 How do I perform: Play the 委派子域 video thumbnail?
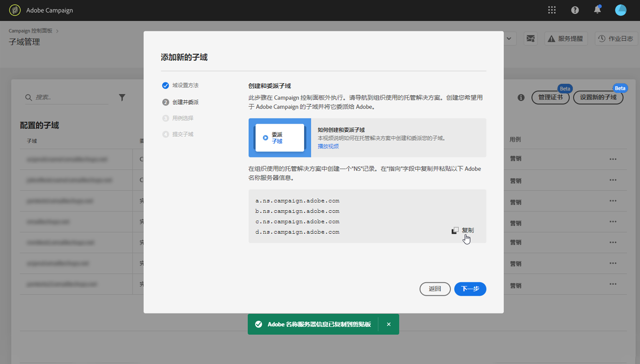(280, 138)
